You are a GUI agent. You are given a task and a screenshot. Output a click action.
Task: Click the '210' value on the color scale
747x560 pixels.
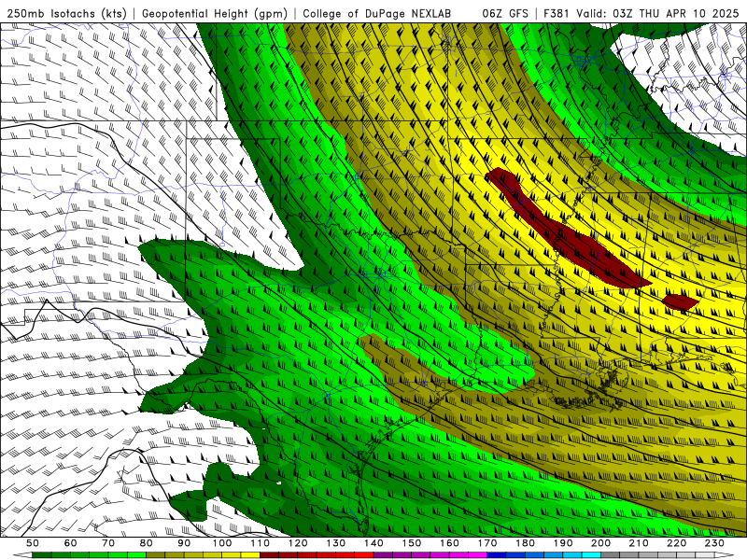coord(639,543)
